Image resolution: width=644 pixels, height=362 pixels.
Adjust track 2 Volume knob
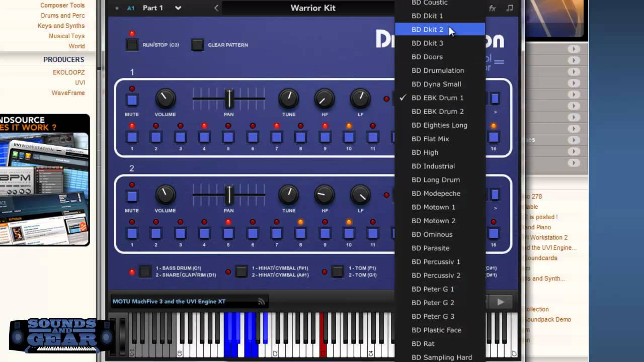[x=165, y=195]
